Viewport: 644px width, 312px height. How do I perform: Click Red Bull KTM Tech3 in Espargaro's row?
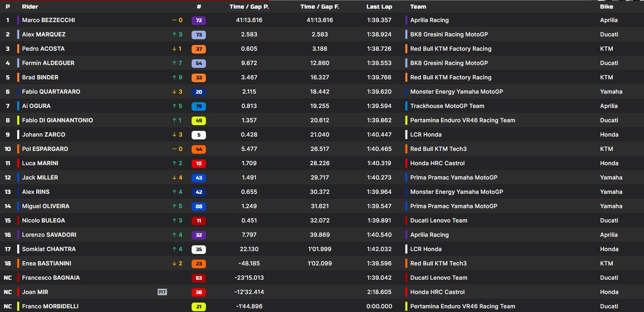click(438, 149)
